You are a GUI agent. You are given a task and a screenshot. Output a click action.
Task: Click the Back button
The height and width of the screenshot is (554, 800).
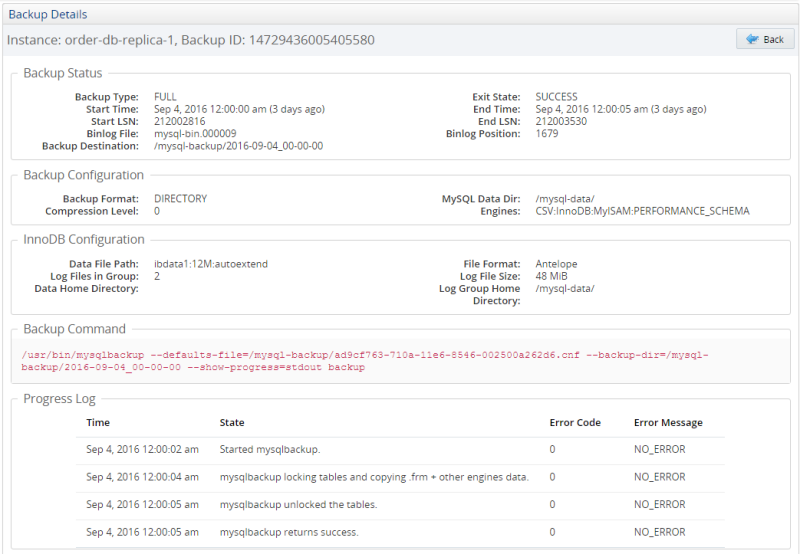click(x=765, y=39)
